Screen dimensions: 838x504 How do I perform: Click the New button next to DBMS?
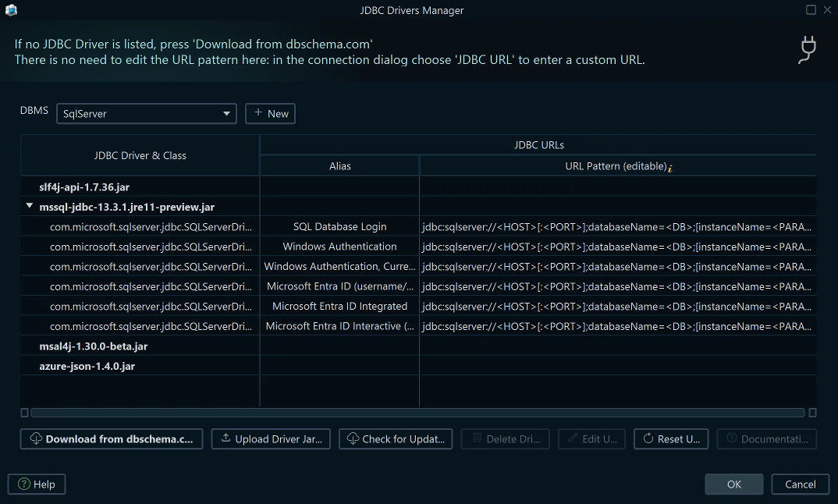(270, 113)
